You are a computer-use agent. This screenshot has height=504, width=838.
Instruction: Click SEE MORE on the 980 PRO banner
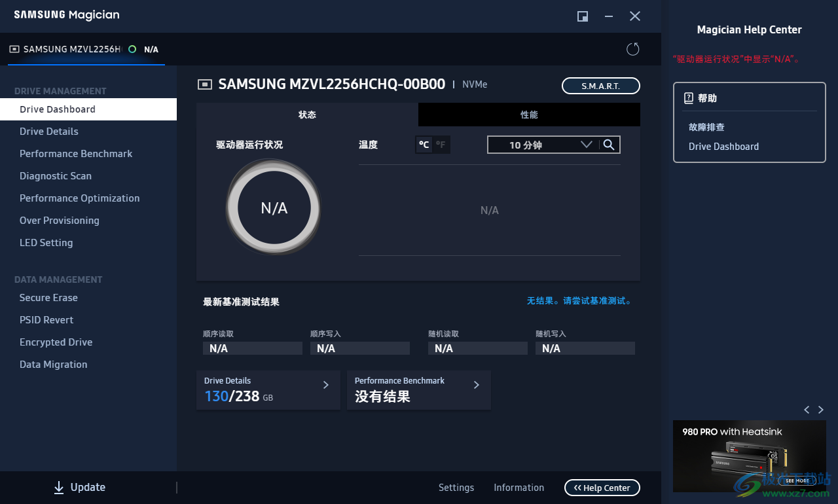point(796,480)
